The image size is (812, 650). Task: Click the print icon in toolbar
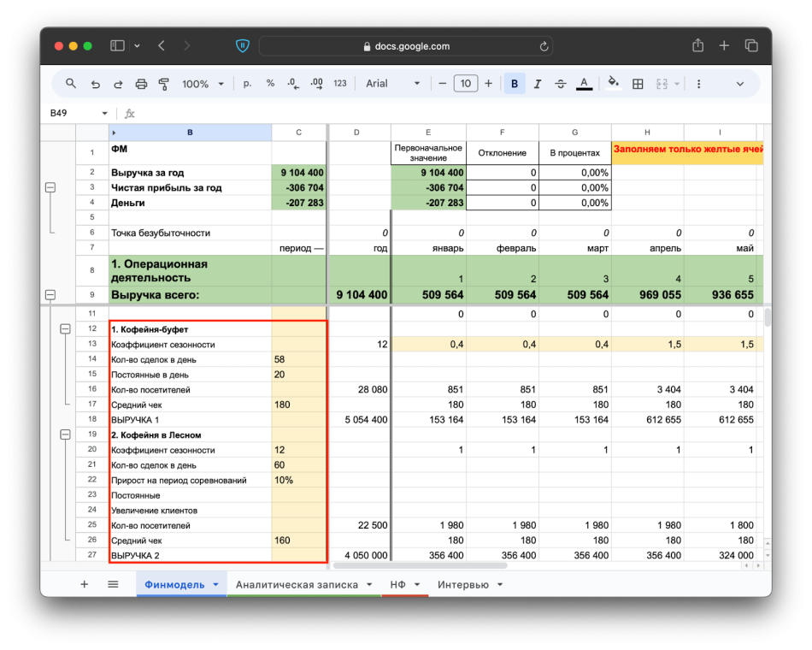[141, 84]
